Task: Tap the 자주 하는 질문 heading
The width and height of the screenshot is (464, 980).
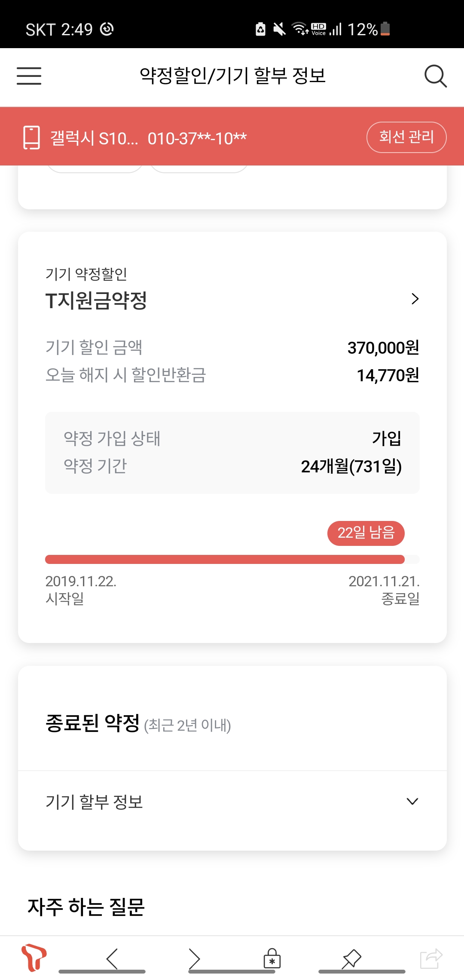Action: [x=86, y=907]
